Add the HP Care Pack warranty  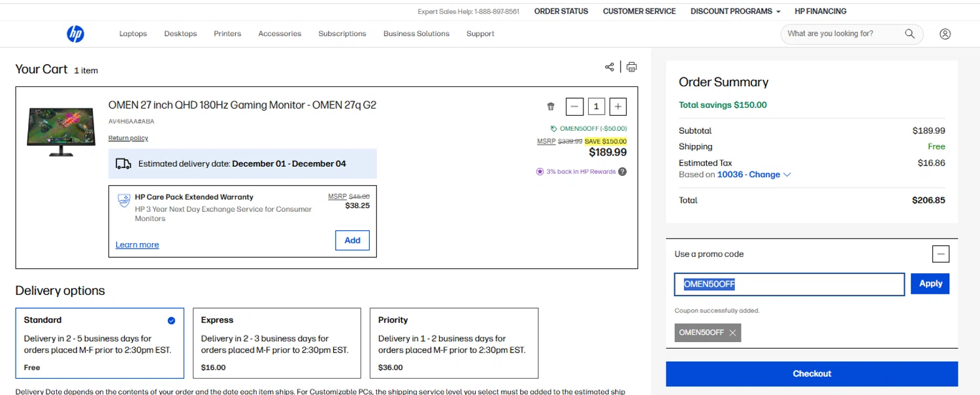pos(353,240)
